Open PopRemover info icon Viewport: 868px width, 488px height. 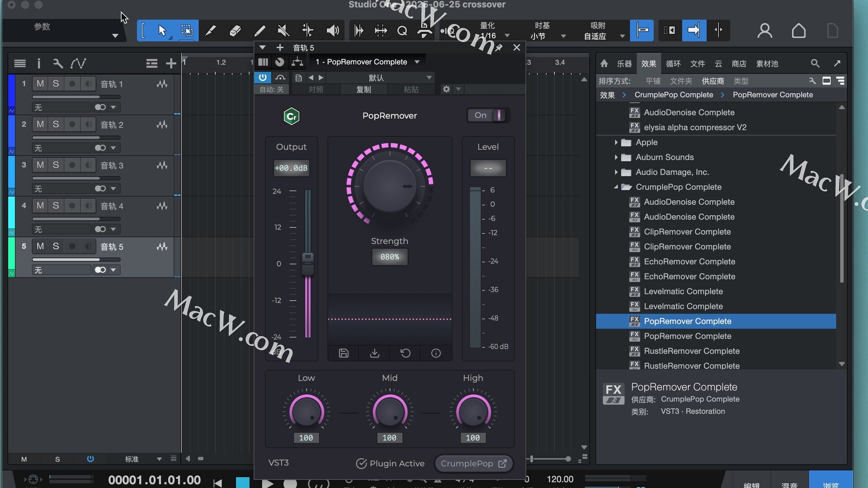tap(436, 353)
